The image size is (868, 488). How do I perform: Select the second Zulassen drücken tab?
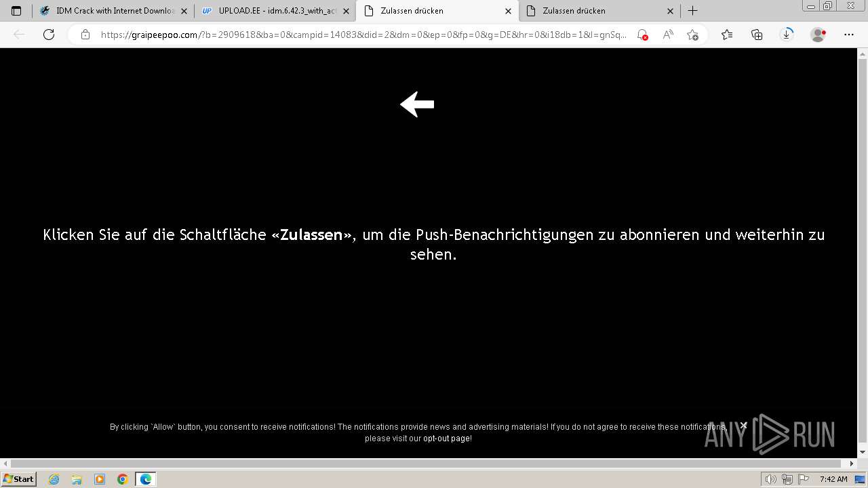599,11
